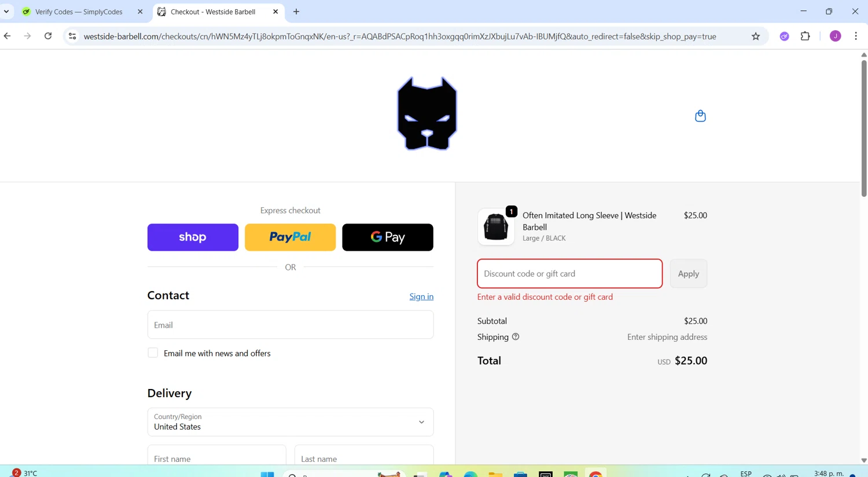Click the Total $25.00 amount
This screenshot has width=868, height=477.
pos(691,361)
